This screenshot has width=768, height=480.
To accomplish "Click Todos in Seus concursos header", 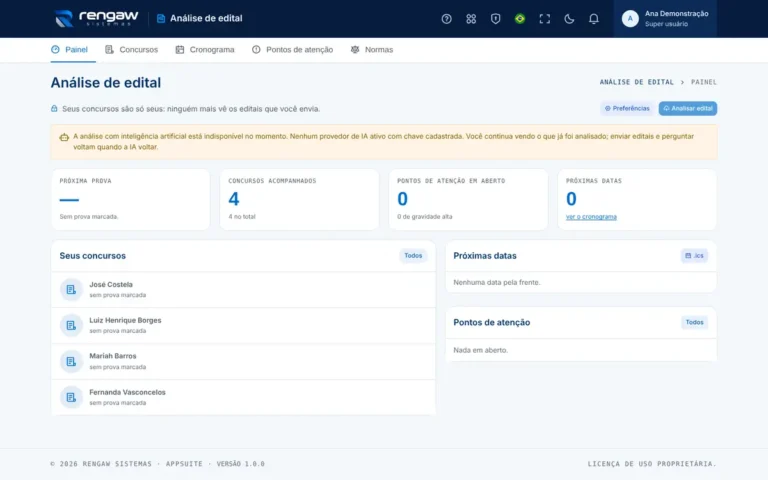I will pos(413,256).
